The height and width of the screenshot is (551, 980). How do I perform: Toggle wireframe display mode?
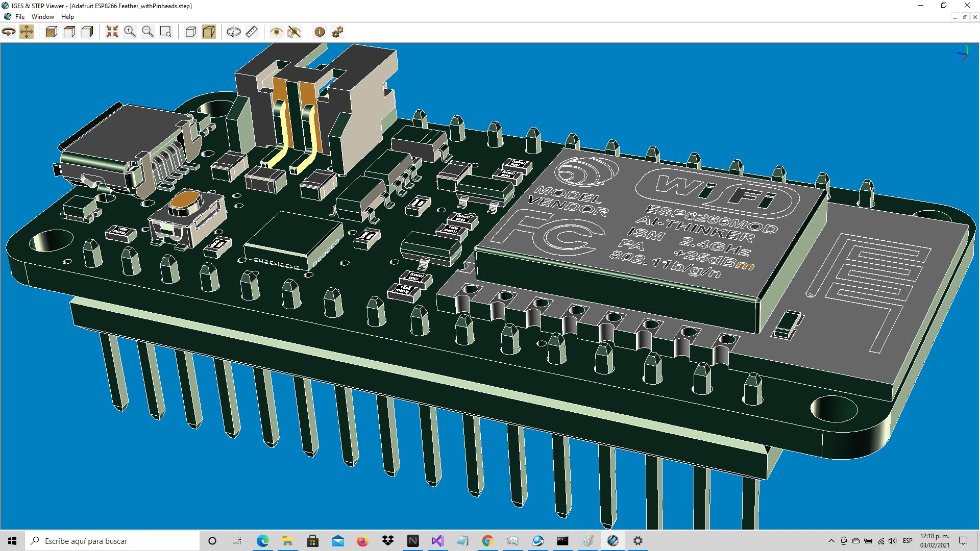tap(190, 32)
